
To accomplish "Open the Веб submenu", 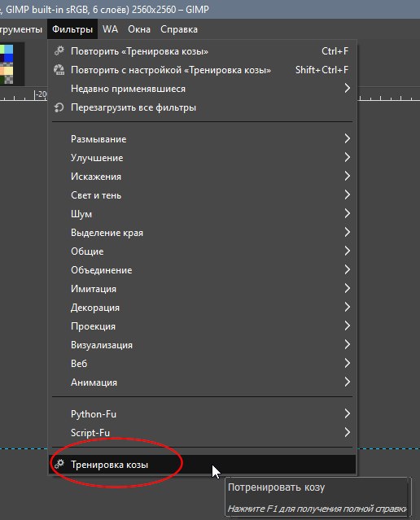I will click(203, 364).
